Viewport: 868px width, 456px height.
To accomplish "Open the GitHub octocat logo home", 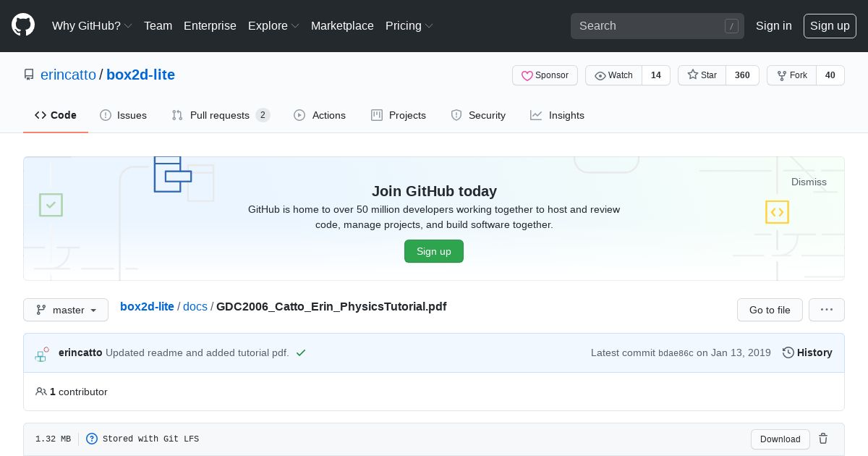I will [x=23, y=25].
